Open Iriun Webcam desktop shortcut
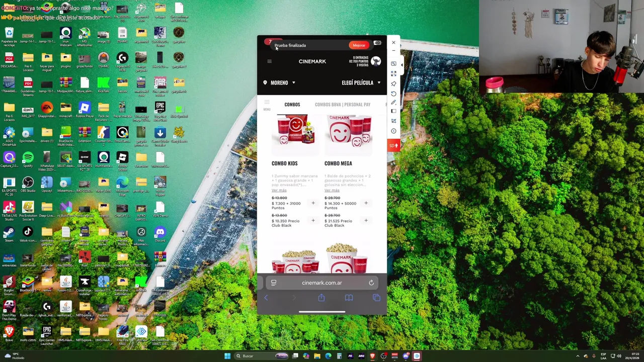The width and height of the screenshot is (644, 362). tap(65, 36)
